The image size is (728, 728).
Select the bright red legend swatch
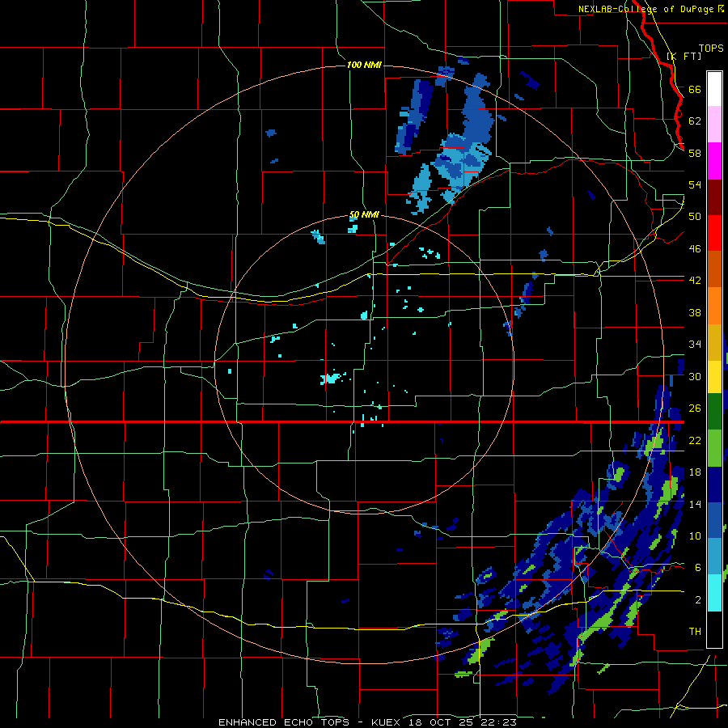(x=714, y=233)
